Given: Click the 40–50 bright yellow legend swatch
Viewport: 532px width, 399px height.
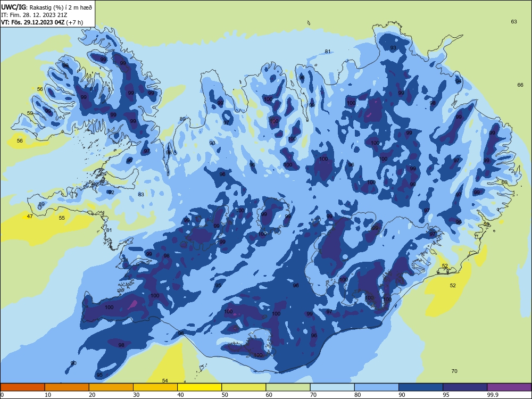Looking at the screenshot, I should (199, 387).
